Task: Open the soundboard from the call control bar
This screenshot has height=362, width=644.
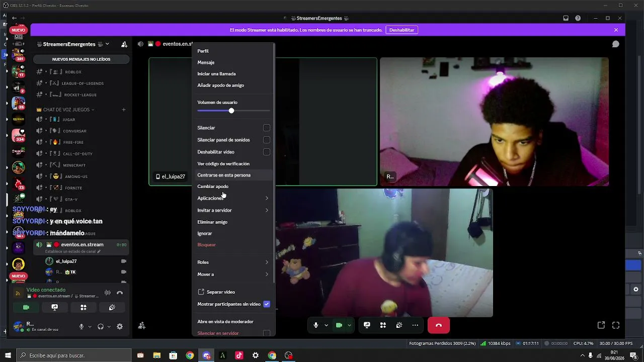Action: coord(399,325)
